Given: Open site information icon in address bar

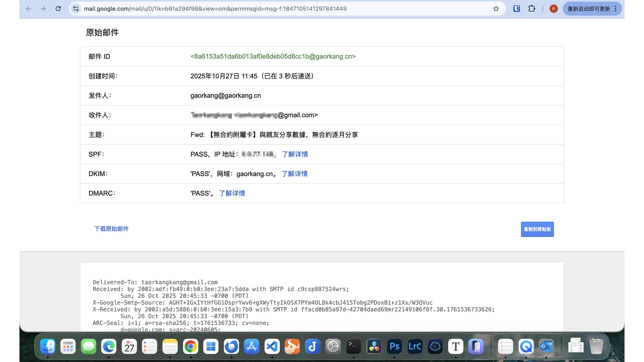Looking at the screenshot, I should pos(76,9).
